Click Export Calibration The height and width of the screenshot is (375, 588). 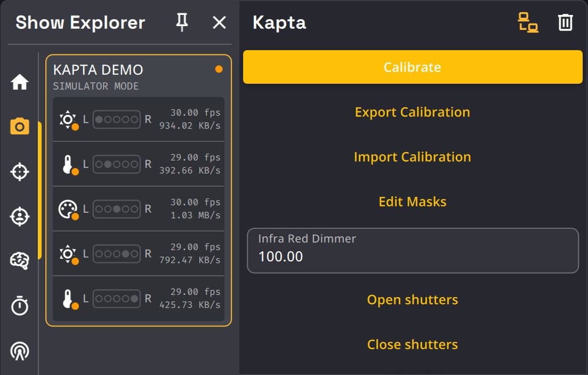click(x=412, y=112)
